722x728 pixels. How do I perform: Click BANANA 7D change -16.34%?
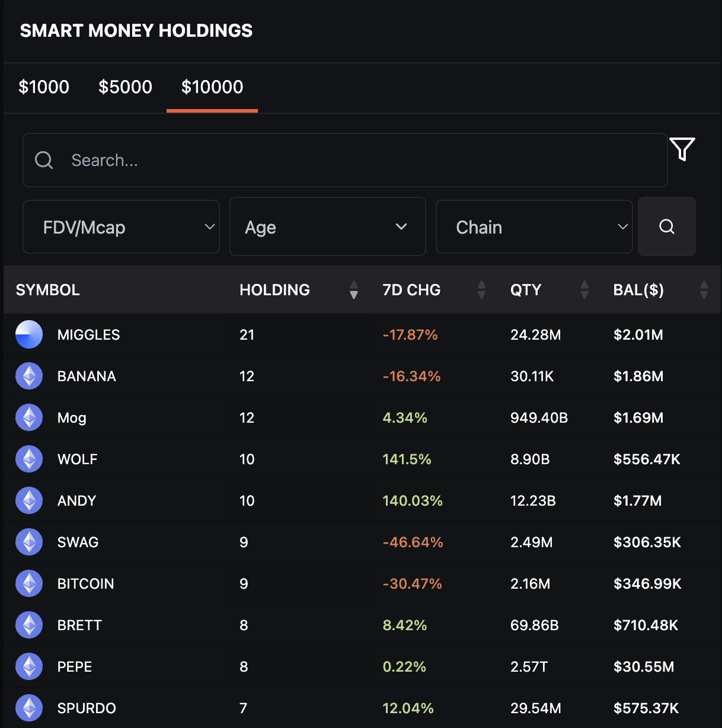pos(411,376)
